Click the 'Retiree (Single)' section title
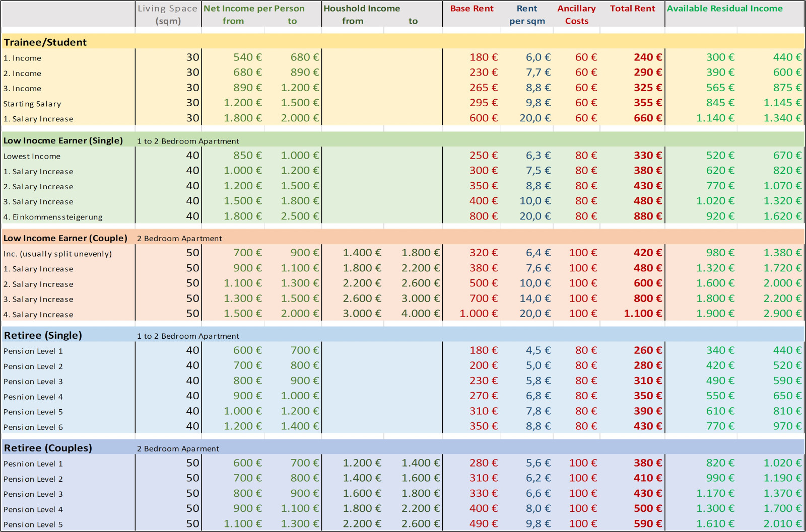 click(43, 335)
